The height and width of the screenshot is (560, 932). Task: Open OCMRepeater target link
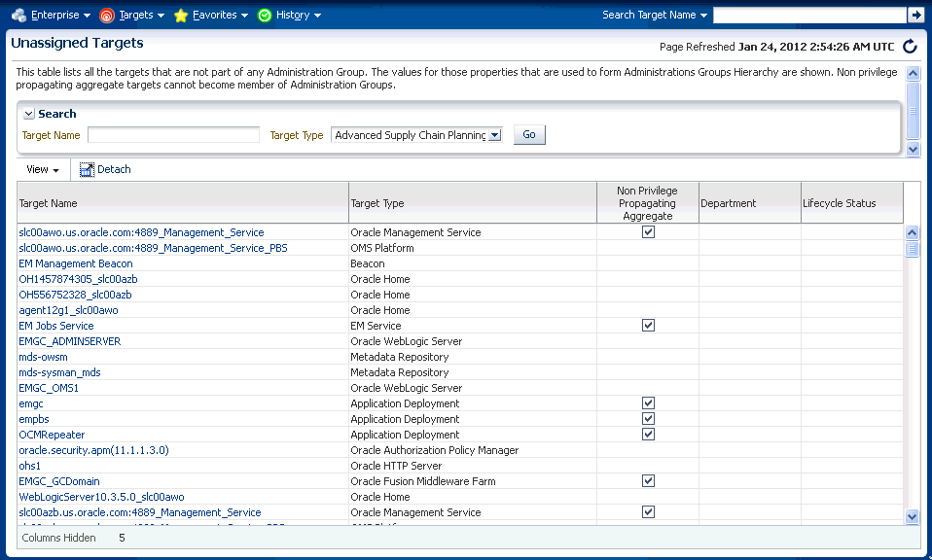coord(52,435)
